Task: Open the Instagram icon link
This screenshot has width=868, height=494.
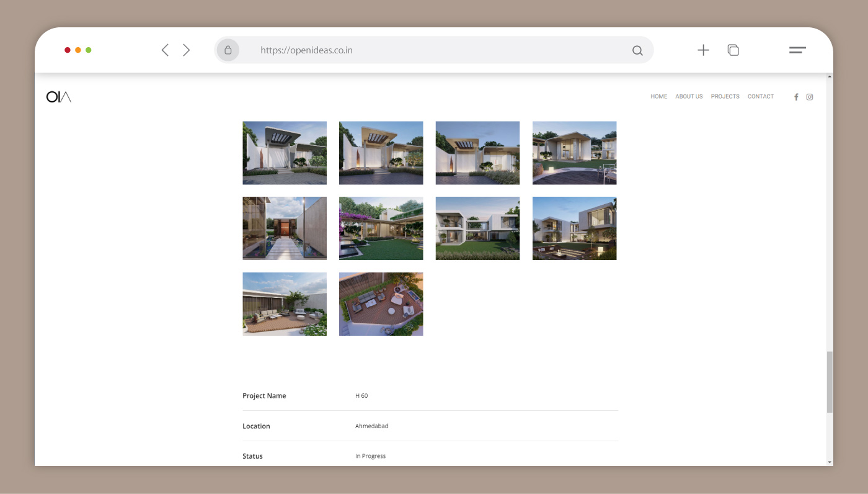Action: coord(810,97)
